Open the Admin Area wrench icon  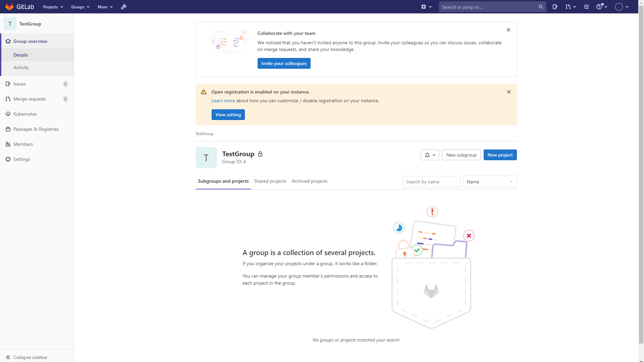[124, 7]
